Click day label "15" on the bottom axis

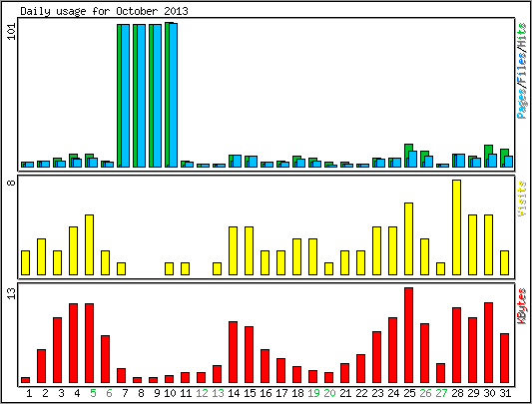(x=250, y=393)
